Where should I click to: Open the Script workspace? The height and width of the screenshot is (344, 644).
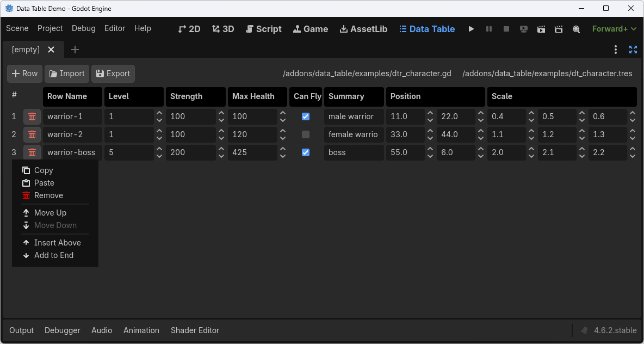(x=264, y=29)
